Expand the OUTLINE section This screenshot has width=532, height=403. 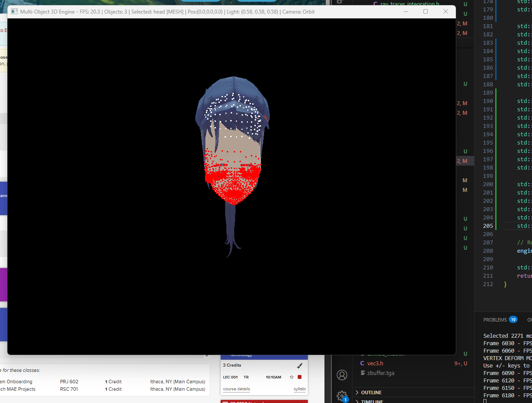pos(371,392)
